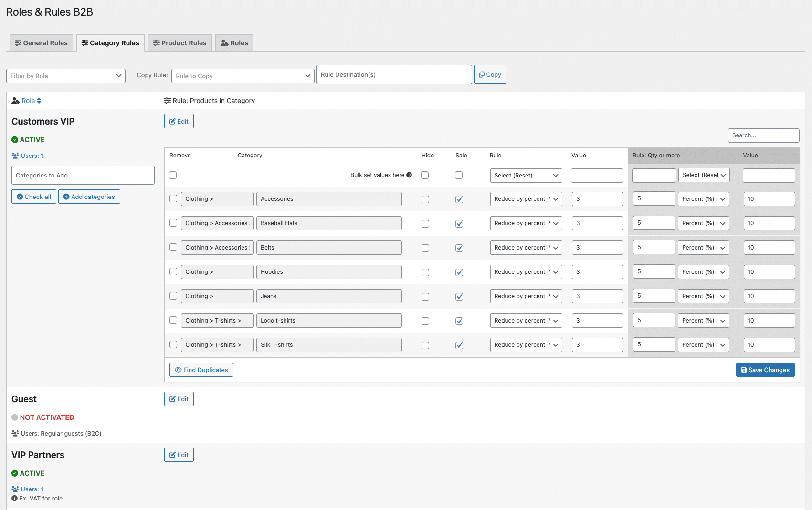This screenshot has height=510, width=812.
Task: Click the role user icon in the header
Action: click(15, 101)
